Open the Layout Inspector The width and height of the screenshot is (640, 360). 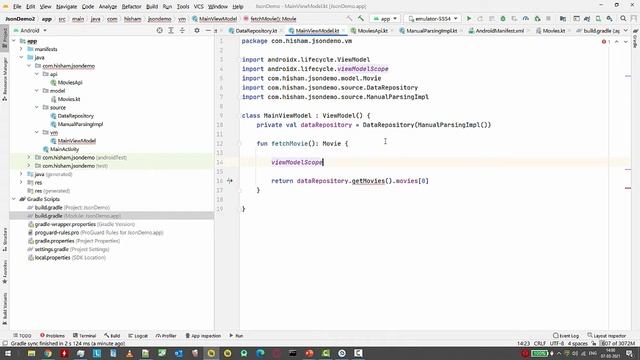607,336
